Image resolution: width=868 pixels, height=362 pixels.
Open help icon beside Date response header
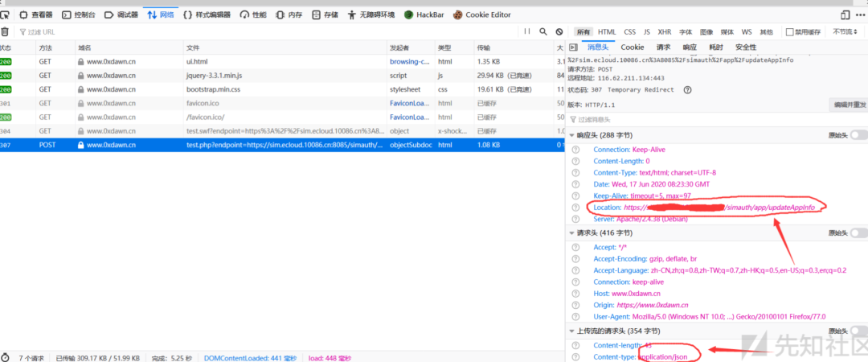click(575, 184)
